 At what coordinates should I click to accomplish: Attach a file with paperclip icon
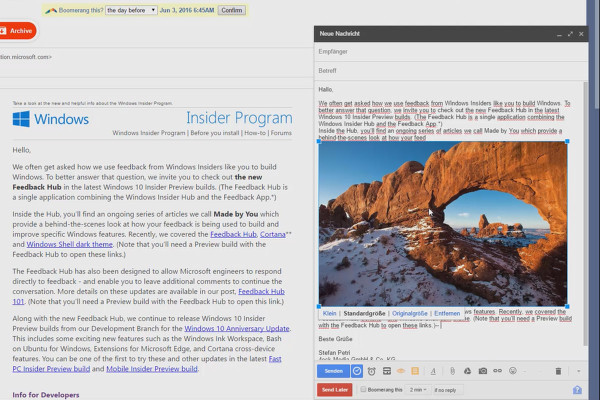click(x=452, y=371)
